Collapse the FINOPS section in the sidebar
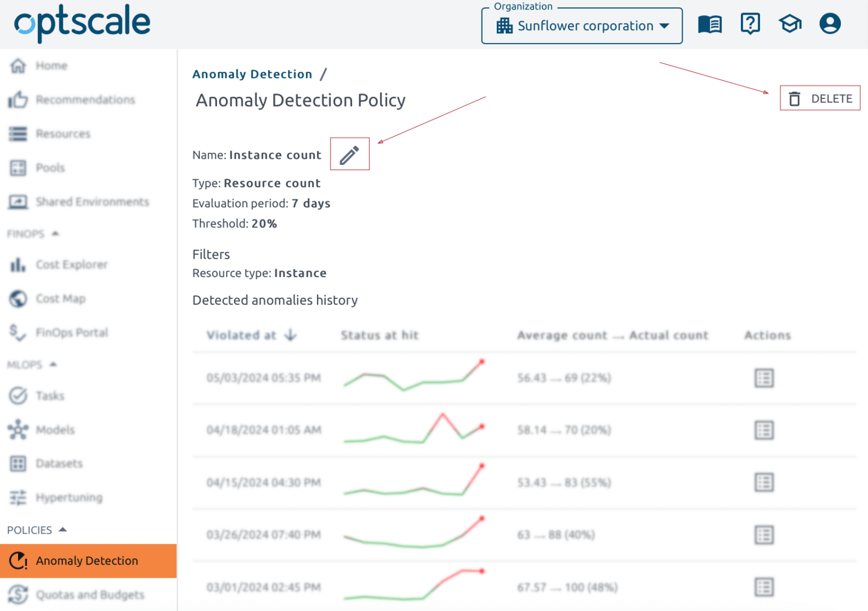The image size is (868, 611). pos(54,233)
